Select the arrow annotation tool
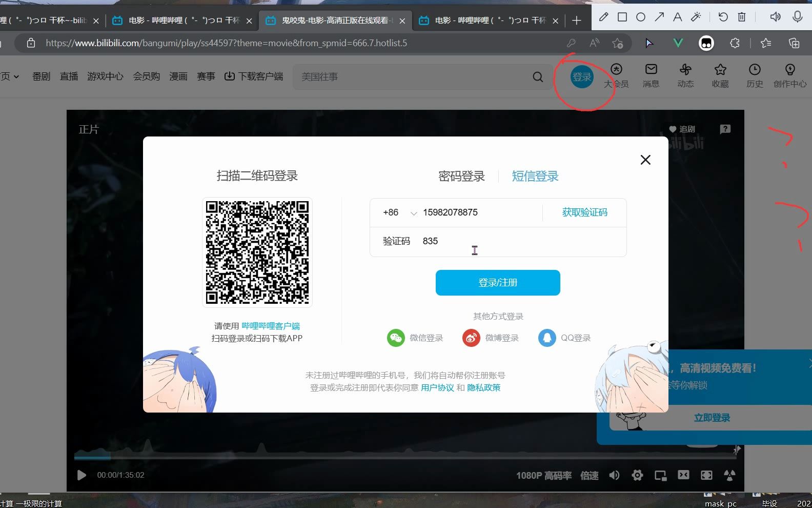Screen dimensions: 812x508 tap(659, 17)
